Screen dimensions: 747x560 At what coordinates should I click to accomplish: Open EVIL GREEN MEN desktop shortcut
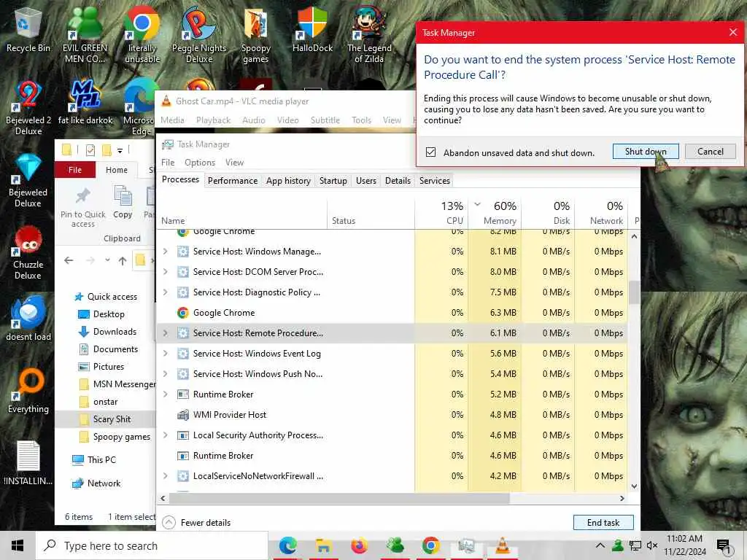(85, 34)
